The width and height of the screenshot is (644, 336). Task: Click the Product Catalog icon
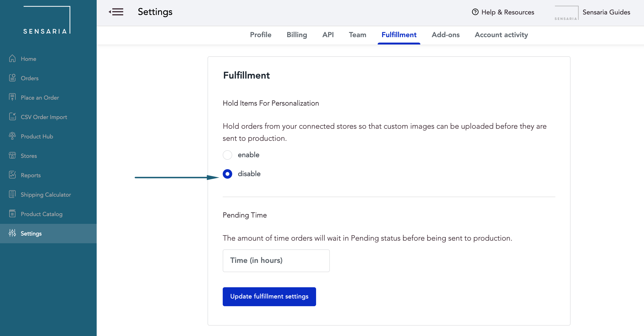click(x=12, y=214)
